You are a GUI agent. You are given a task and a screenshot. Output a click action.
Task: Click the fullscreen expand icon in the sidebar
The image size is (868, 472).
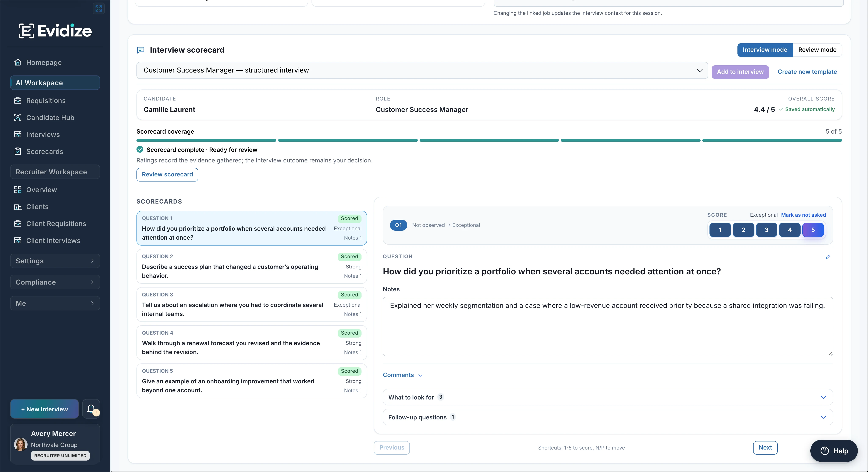point(98,8)
